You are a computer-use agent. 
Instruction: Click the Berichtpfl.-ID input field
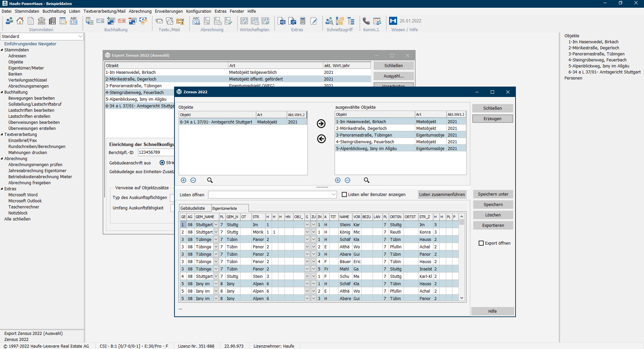pyautogui.click(x=156, y=152)
